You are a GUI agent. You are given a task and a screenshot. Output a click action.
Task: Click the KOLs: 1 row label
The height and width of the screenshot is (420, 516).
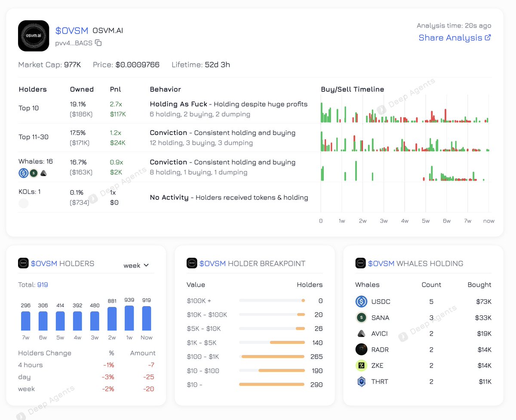pyautogui.click(x=30, y=191)
